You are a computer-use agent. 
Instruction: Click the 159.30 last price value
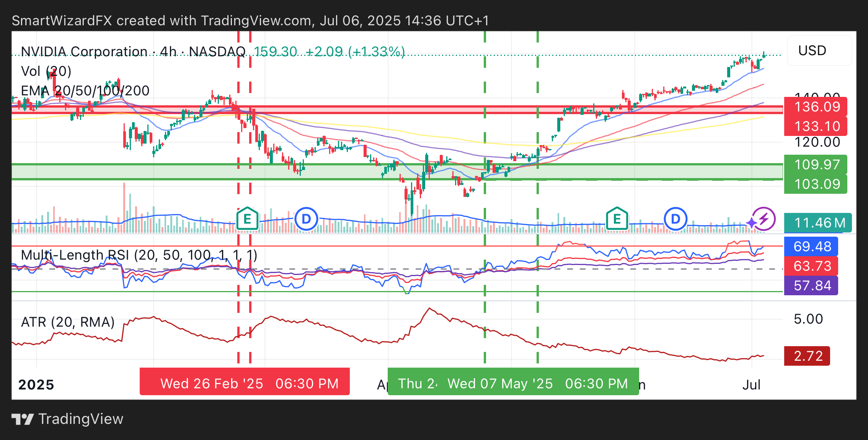coord(275,51)
